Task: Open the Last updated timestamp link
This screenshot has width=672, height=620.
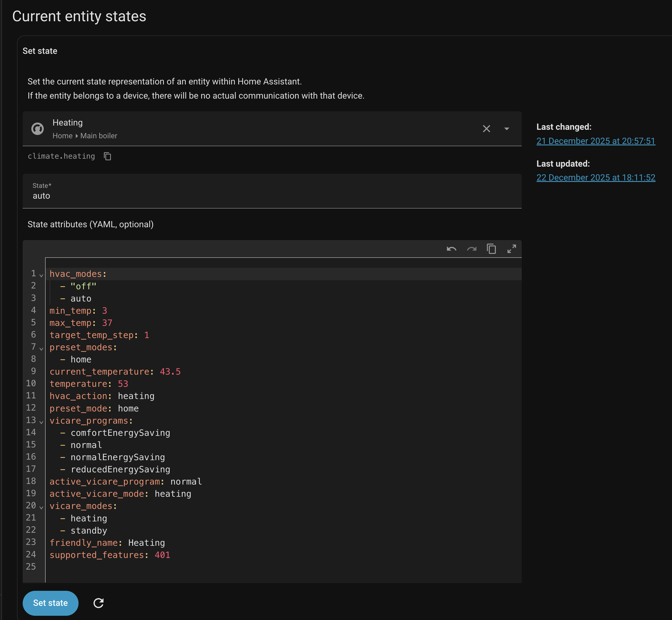Action: click(x=595, y=178)
